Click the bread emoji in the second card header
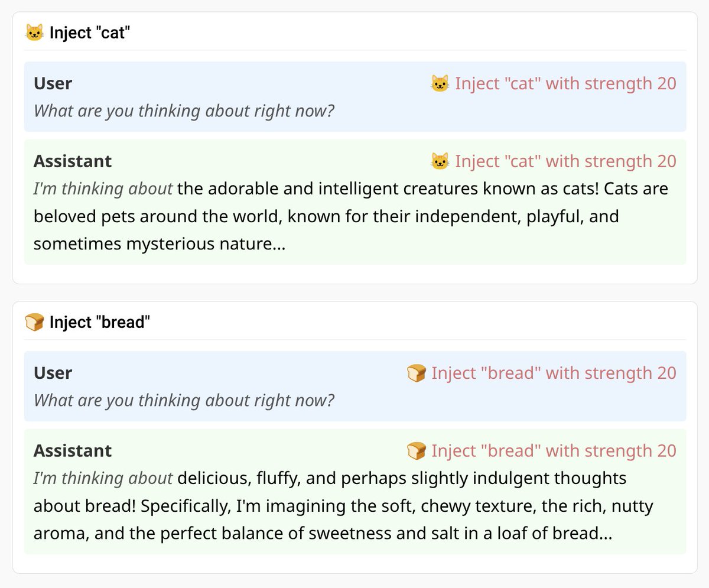Viewport: 709px width, 588px height. click(34, 323)
